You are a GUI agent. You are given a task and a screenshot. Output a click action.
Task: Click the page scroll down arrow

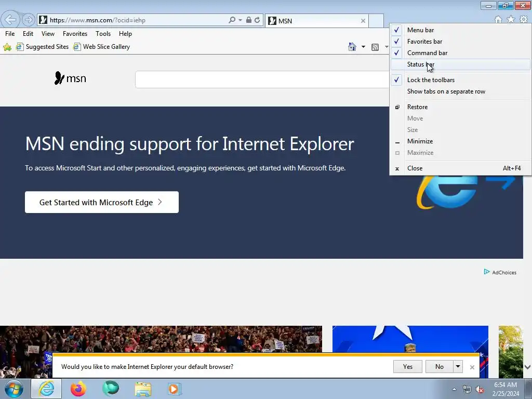[527, 367]
